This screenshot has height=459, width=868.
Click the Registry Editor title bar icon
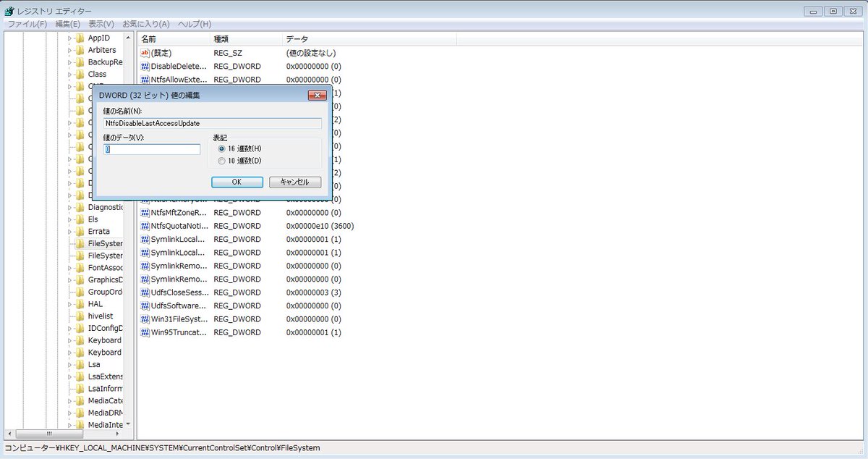(9, 11)
